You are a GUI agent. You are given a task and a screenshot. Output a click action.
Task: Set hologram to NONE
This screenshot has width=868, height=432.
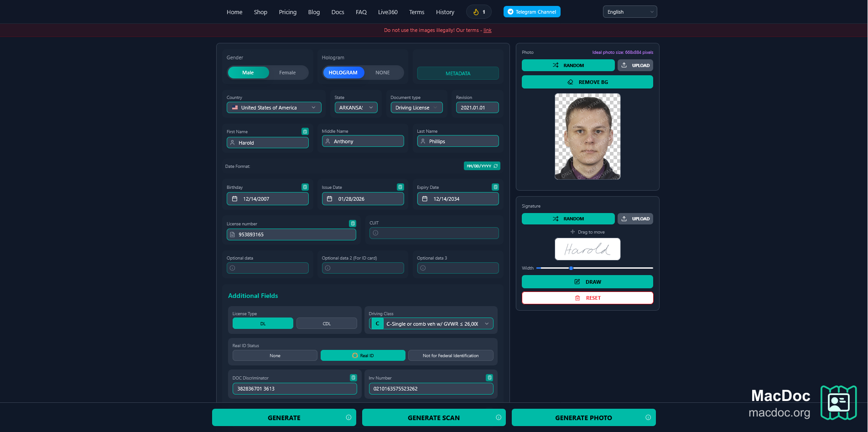[x=383, y=73]
